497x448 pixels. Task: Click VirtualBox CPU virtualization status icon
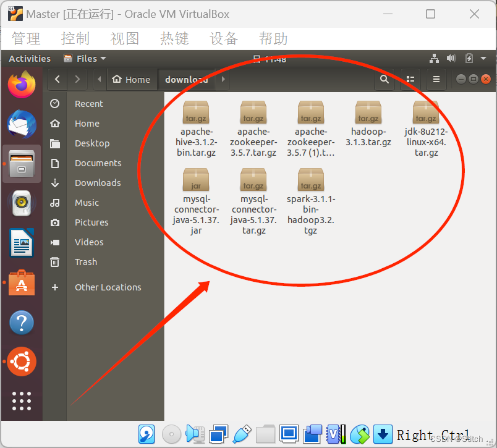(336, 434)
